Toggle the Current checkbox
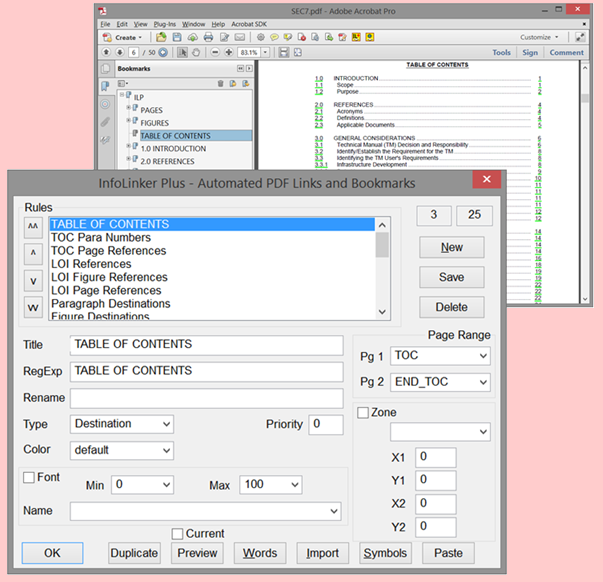 177,534
